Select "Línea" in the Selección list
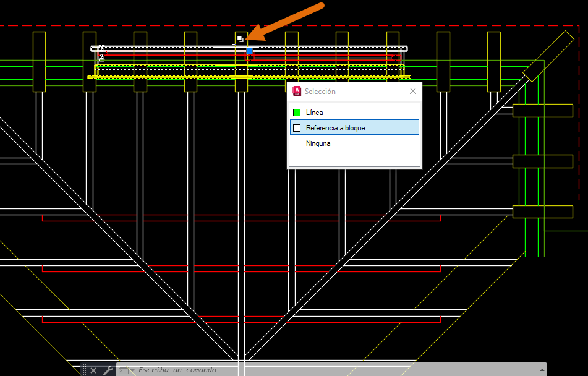588x376 pixels. 354,112
